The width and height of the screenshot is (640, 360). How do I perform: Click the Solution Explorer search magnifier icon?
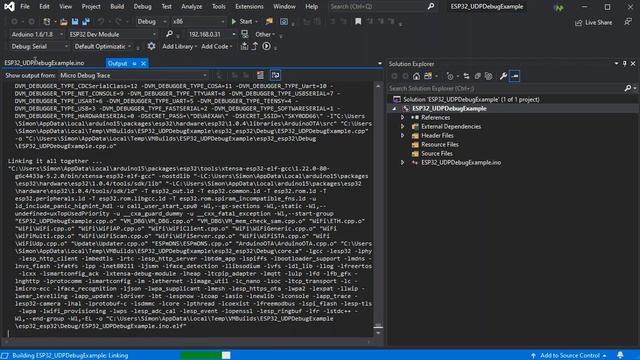pyautogui.click(x=628, y=88)
